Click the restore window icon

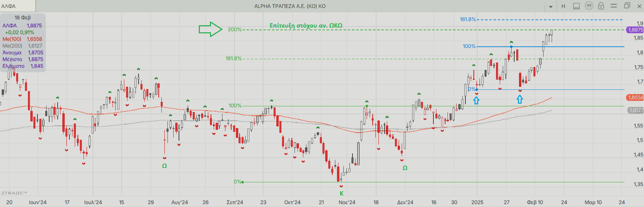627,6
